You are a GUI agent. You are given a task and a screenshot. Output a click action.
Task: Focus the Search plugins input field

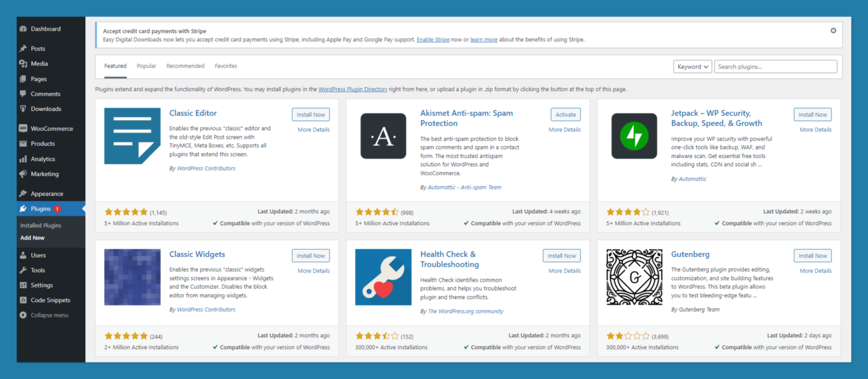pyautogui.click(x=775, y=67)
